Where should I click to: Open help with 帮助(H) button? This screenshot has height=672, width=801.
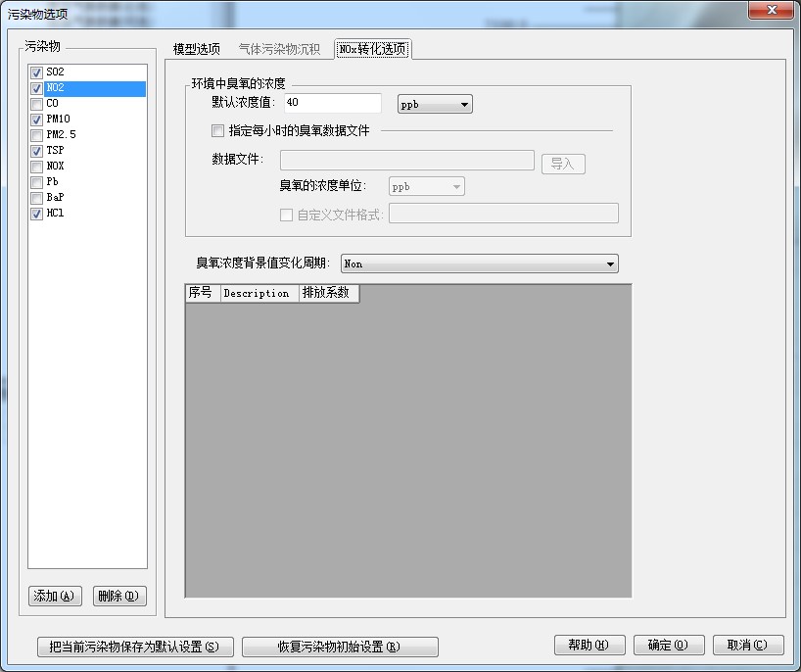589,645
